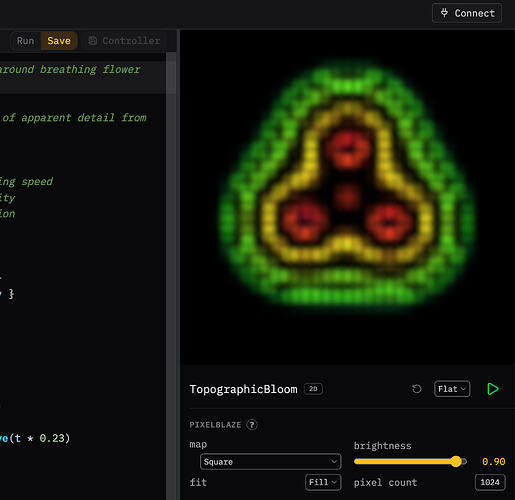The width and height of the screenshot is (515, 500).
Task: Click the closing curly brace in code
Action: click(11, 294)
